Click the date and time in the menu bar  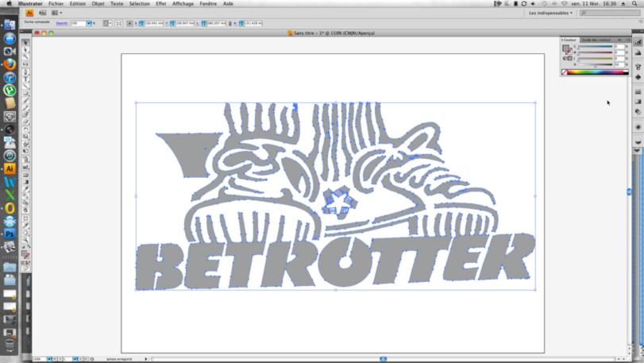pyautogui.click(x=593, y=4)
